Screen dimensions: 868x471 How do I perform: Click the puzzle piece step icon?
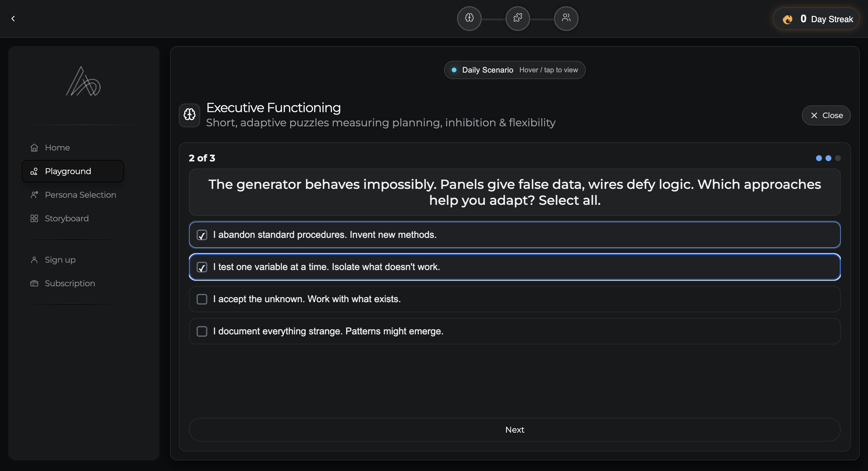(518, 18)
